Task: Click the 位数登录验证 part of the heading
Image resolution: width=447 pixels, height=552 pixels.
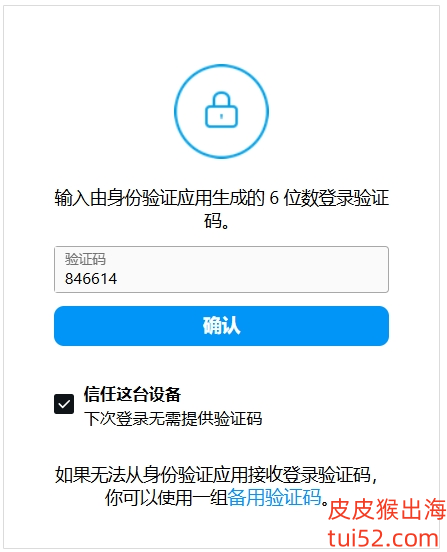Action: 336,198
